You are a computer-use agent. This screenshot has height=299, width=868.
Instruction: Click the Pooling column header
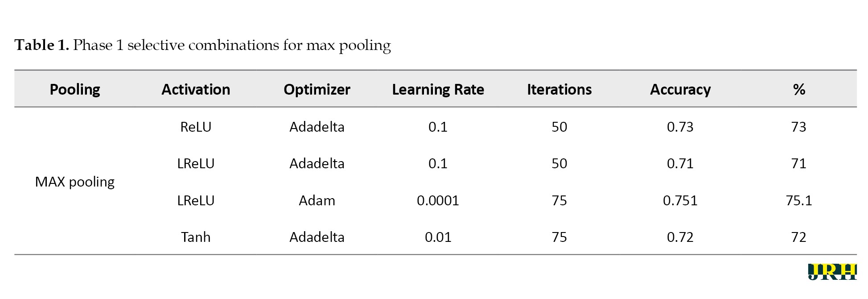pos(75,90)
